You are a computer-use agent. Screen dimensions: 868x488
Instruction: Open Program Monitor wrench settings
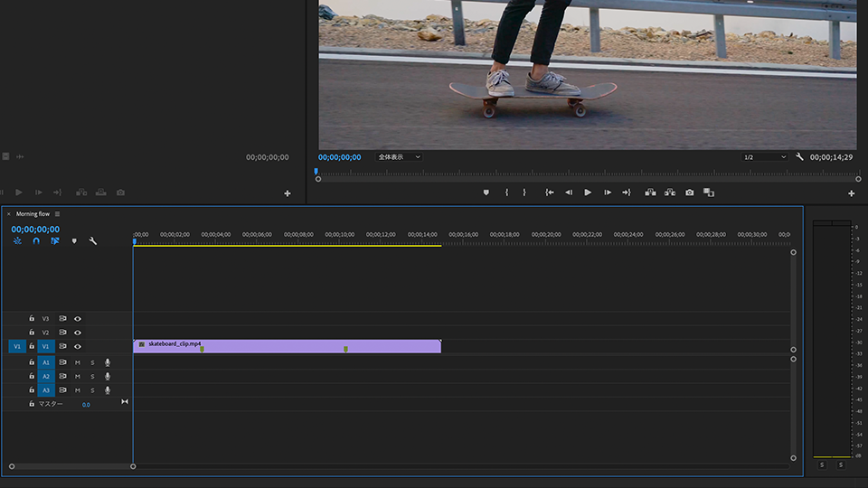click(x=799, y=157)
